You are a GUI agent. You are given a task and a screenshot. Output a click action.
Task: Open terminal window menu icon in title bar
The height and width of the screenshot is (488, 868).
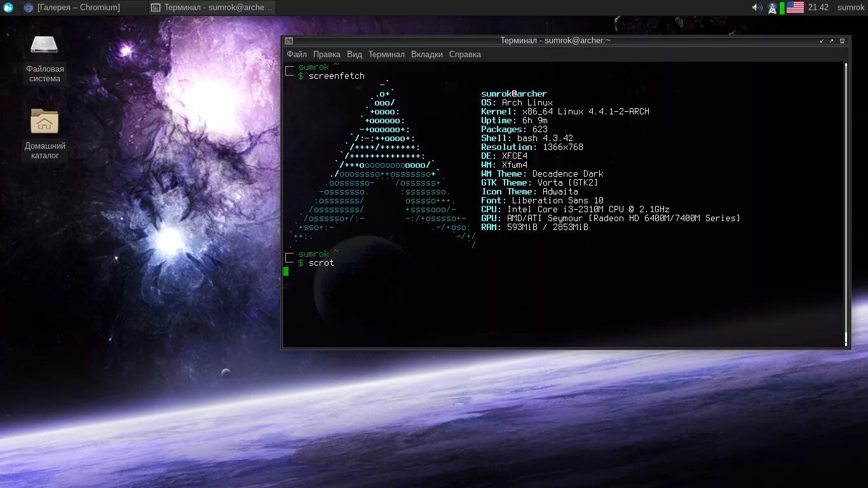pyautogui.click(x=288, y=41)
